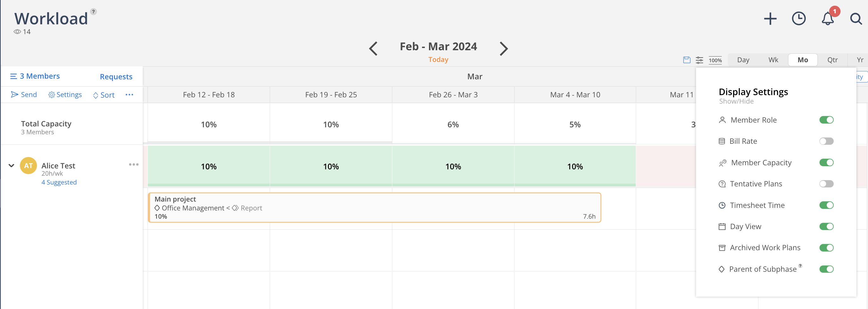Open the display filter sliders icon

pyautogui.click(x=700, y=60)
